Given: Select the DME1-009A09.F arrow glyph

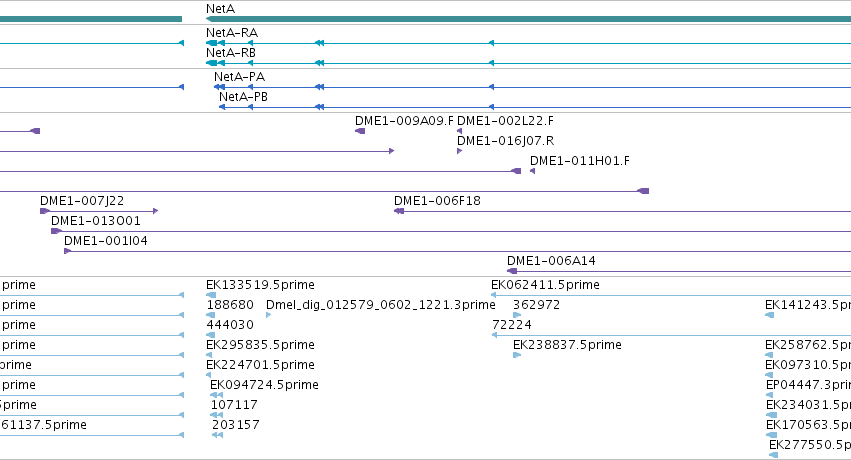Looking at the screenshot, I should click(360, 131).
